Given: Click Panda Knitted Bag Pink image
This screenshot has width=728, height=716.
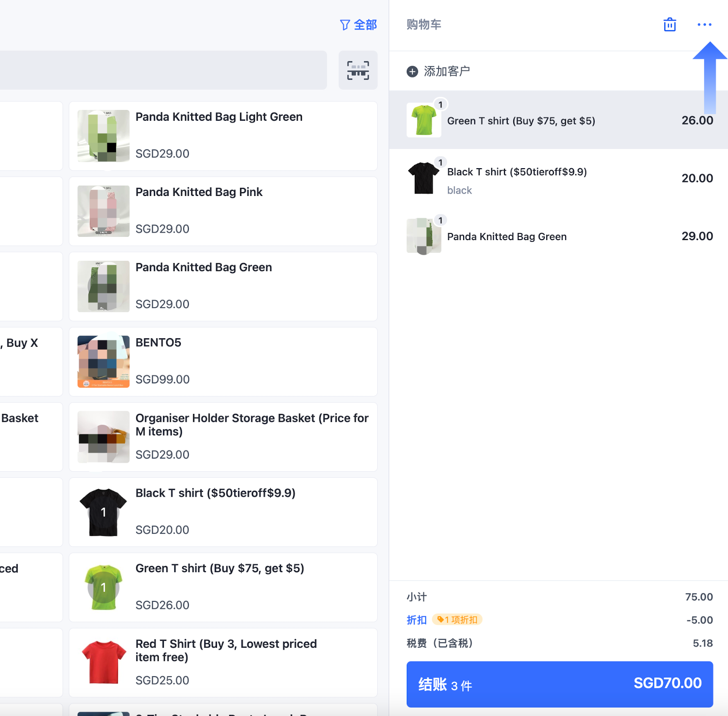Looking at the screenshot, I should pos(103,211).
